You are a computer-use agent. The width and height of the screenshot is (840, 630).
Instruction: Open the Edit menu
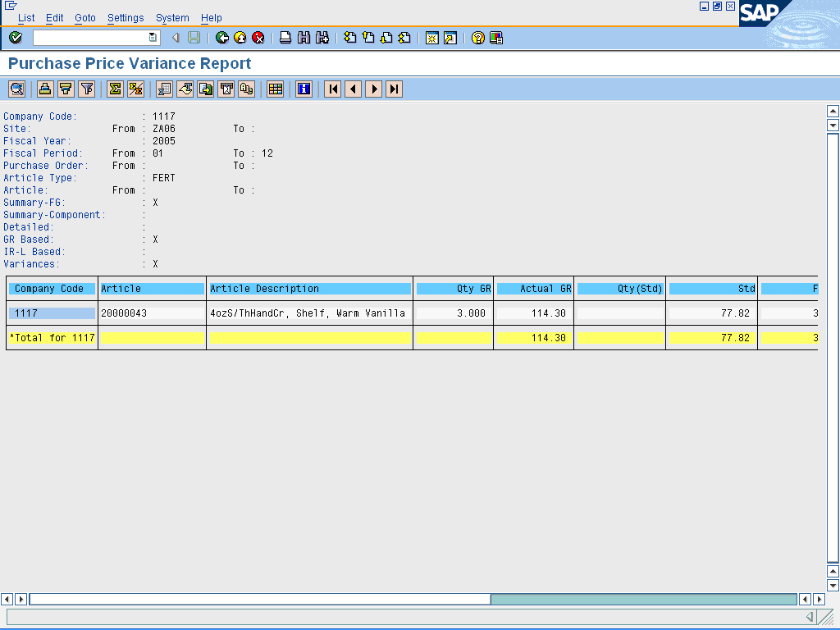[x=55, y=18]
